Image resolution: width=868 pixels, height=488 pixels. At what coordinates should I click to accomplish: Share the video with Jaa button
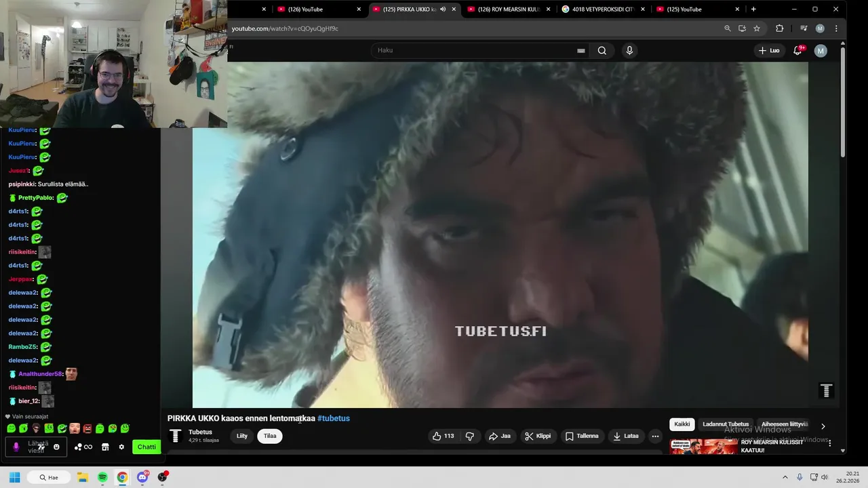(x=500, y=436)
